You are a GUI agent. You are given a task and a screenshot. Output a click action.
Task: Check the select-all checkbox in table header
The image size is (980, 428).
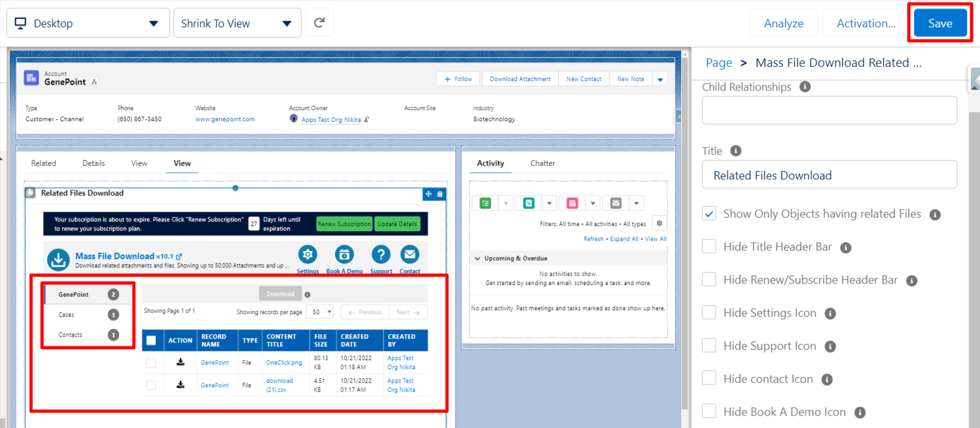pos(151,341)
